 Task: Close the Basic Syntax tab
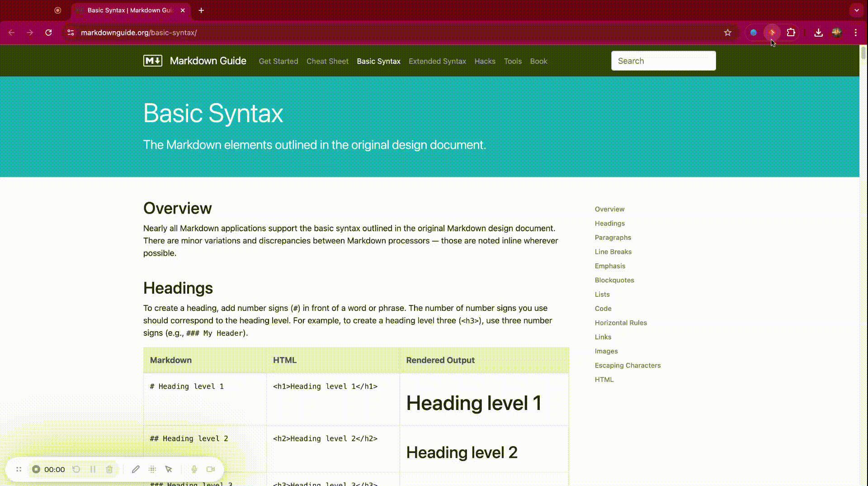pyautogui.click(x=183, y=10)
